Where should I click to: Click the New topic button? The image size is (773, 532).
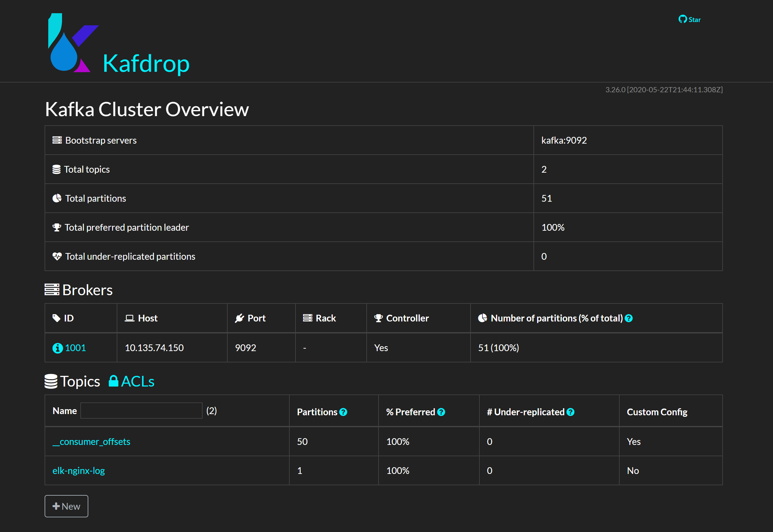coord(66,506)
